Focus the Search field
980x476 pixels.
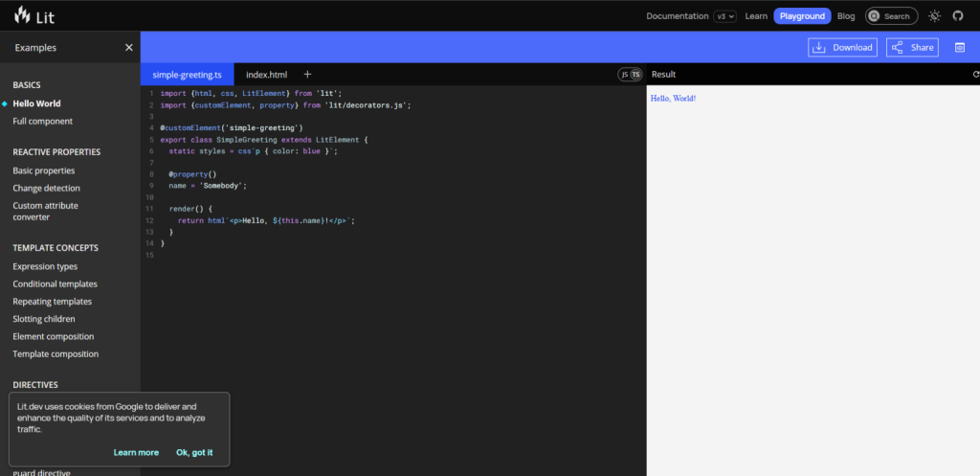(892, 16)
